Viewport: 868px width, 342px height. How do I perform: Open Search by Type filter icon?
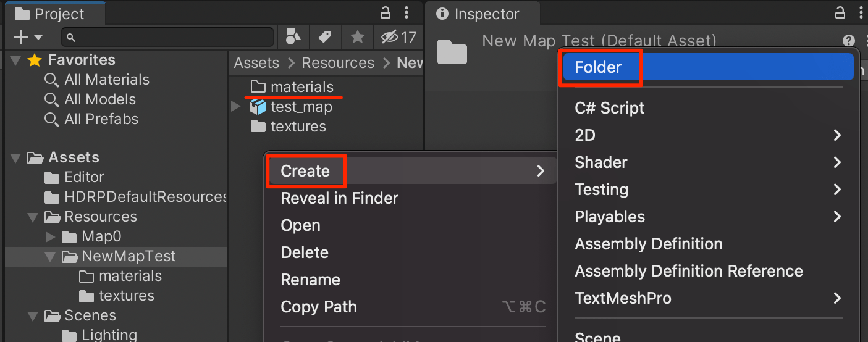pos(293,38)
